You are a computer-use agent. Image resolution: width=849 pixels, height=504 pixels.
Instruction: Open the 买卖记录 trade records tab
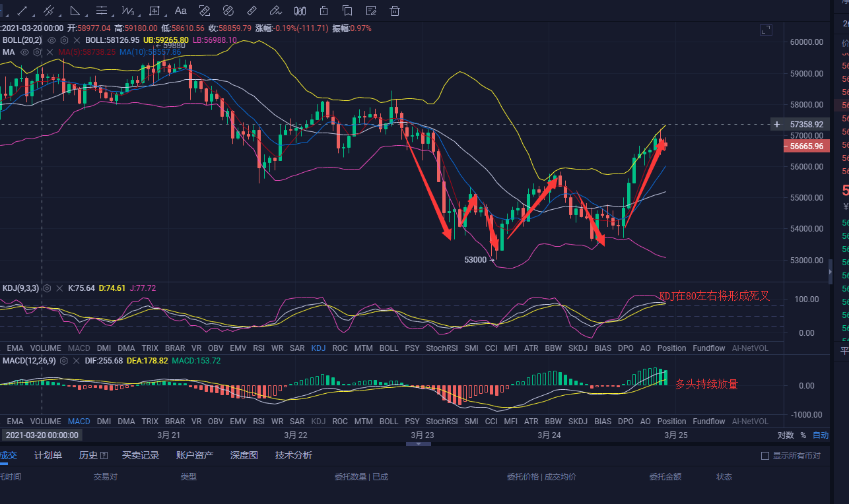tap(141, 455)
